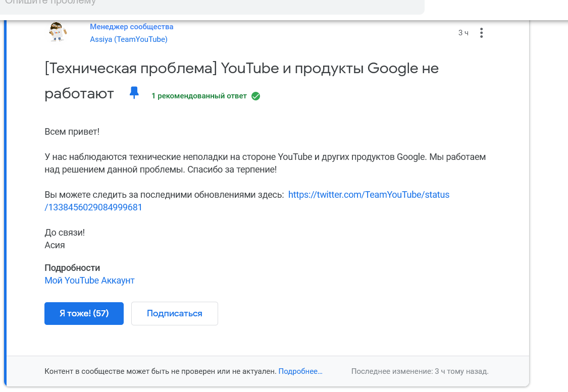Screen dimensions: 568x392
Task: Click 'Менеджер сообщества' role label
Action: (x=131, y=27)
